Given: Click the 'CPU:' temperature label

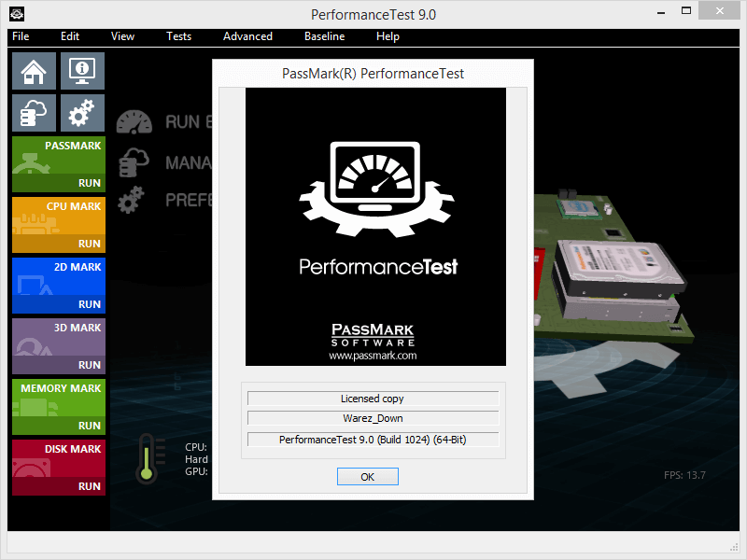Looking at the screenshot, I should (196, 447).
